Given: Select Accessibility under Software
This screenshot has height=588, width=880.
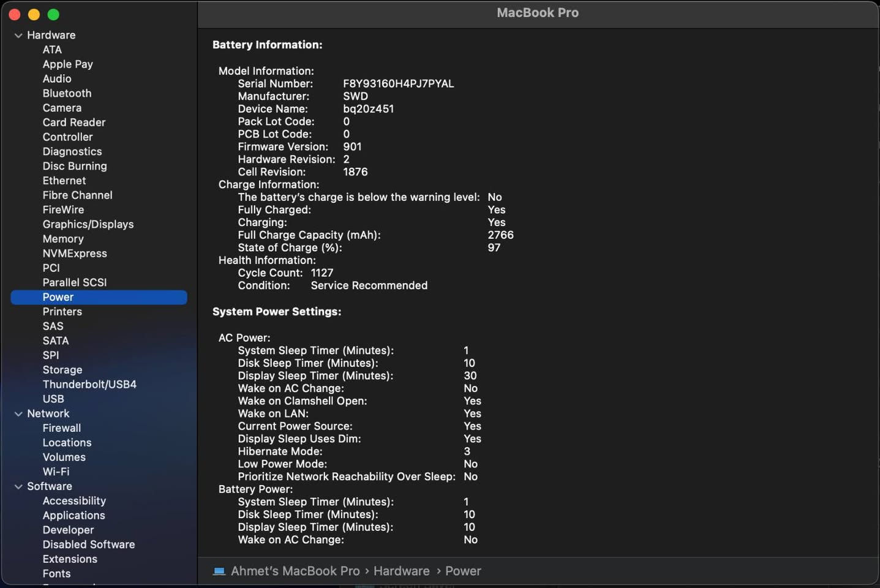Looking at the screenshot, I should pyautogui.click(x=74, y=501).
